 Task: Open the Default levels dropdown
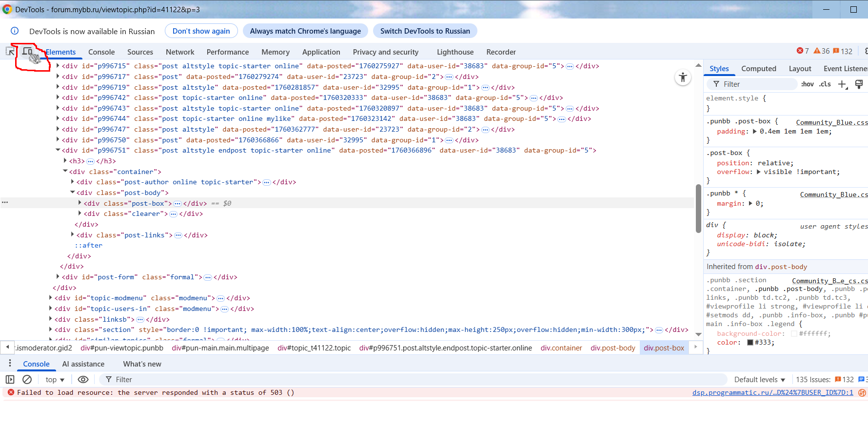pyautogui.click(x=759, y=379)
